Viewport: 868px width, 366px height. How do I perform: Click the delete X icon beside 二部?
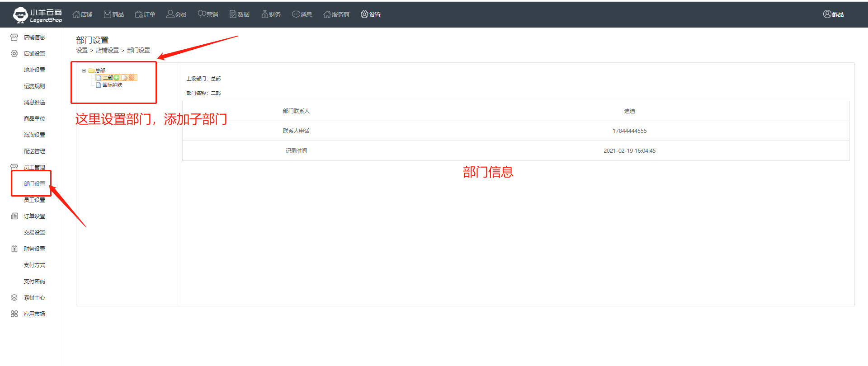click(x=132, y=78)
